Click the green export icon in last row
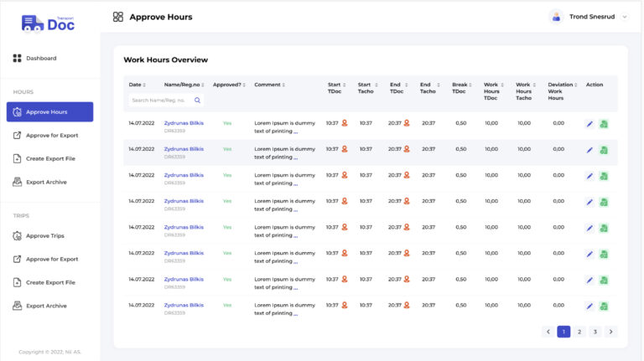This screenshot has height=361, width=644. pyautogui.click(x=604, y=307)
